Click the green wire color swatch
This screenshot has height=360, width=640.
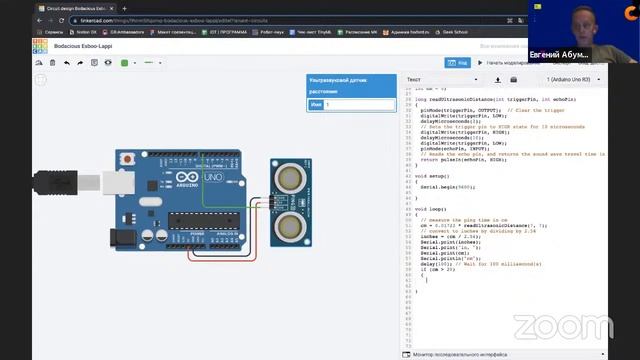[x=124, y=63]
